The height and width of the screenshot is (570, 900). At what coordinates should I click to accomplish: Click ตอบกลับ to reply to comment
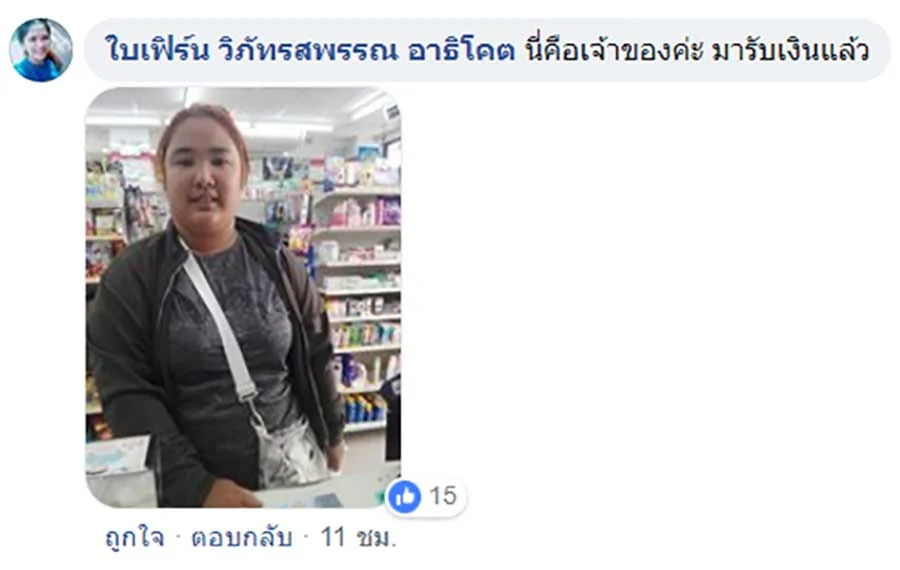click(242, 537)
